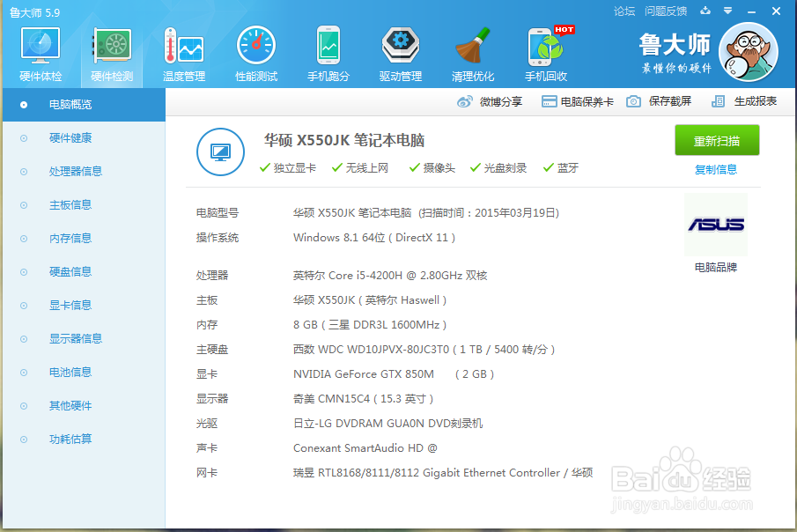Viewport: 797px width, 532px height.
Task: Click 保存截屏 label
Action: (x=670, y=101)
